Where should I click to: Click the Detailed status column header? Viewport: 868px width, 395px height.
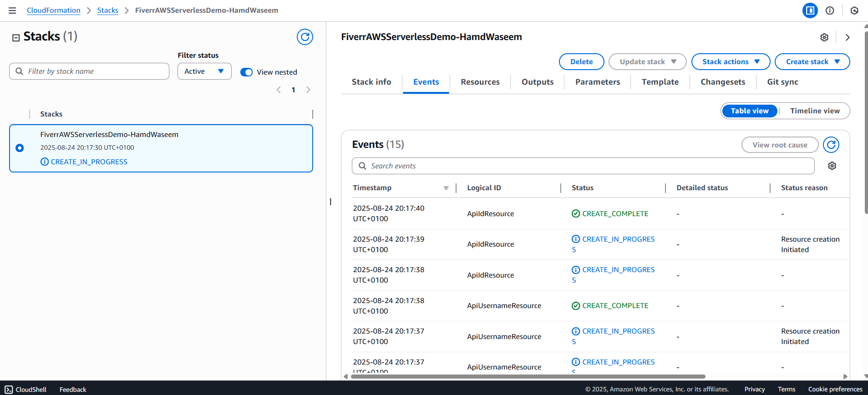[702, 188]
